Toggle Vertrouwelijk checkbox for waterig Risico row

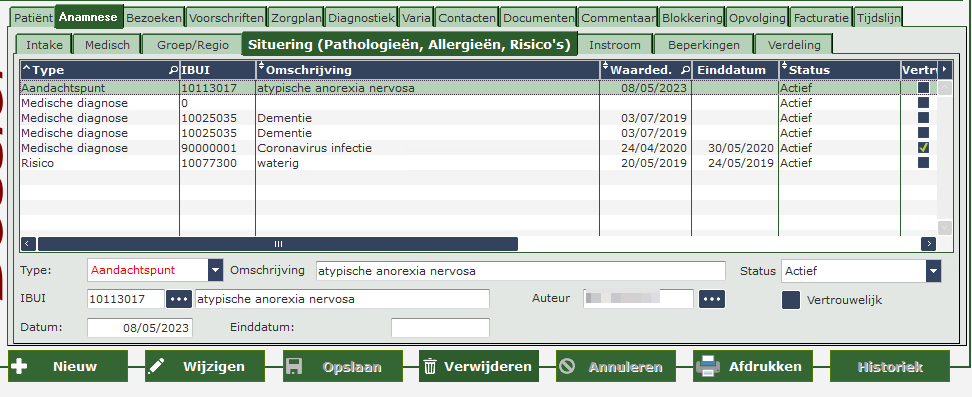click(924, 163)
